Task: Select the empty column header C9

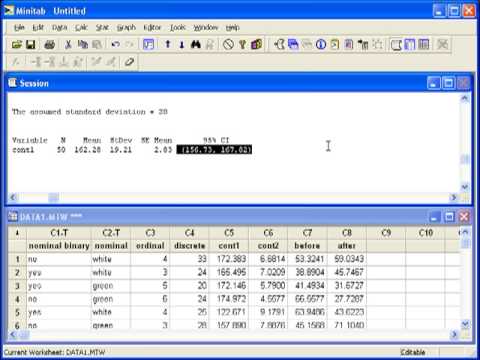Action: (x=386, y=233)
